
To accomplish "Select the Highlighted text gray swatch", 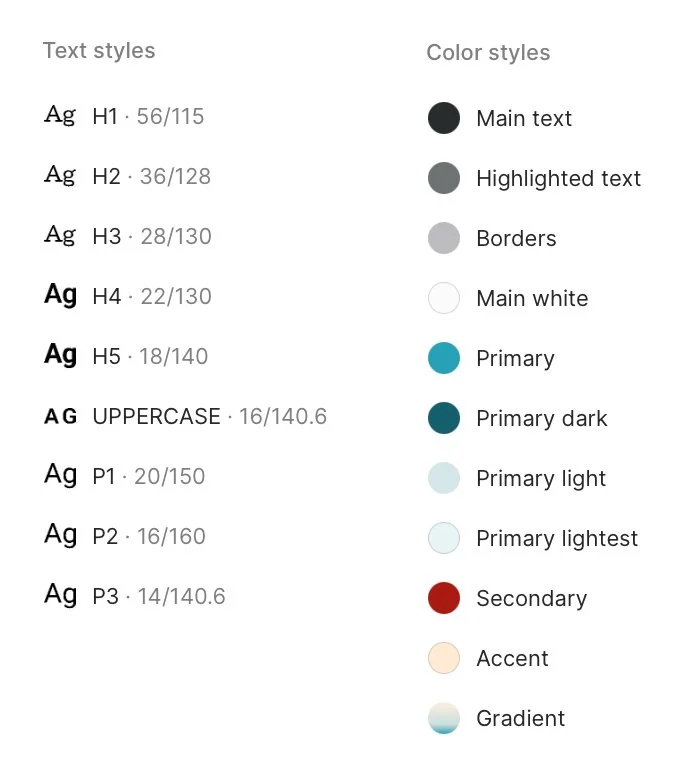I will click(444, 178).
